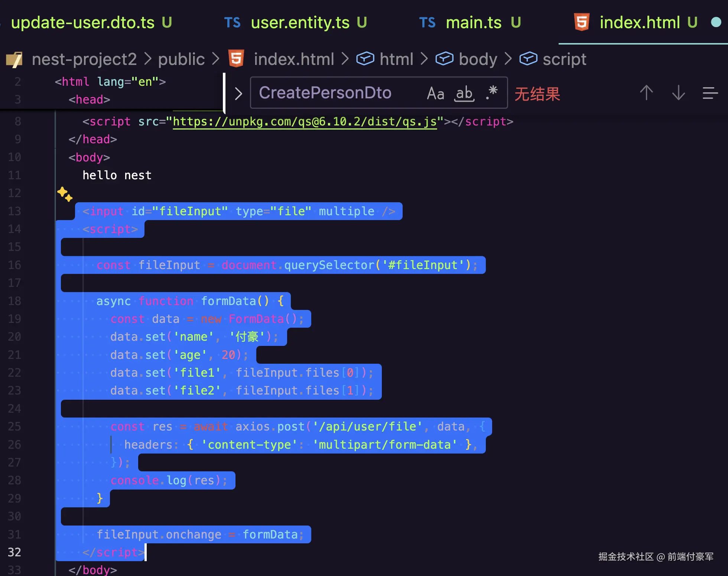Click index.html in the breadcrumb path
Screen dimensions: 728x576
(x=294, y=59)
